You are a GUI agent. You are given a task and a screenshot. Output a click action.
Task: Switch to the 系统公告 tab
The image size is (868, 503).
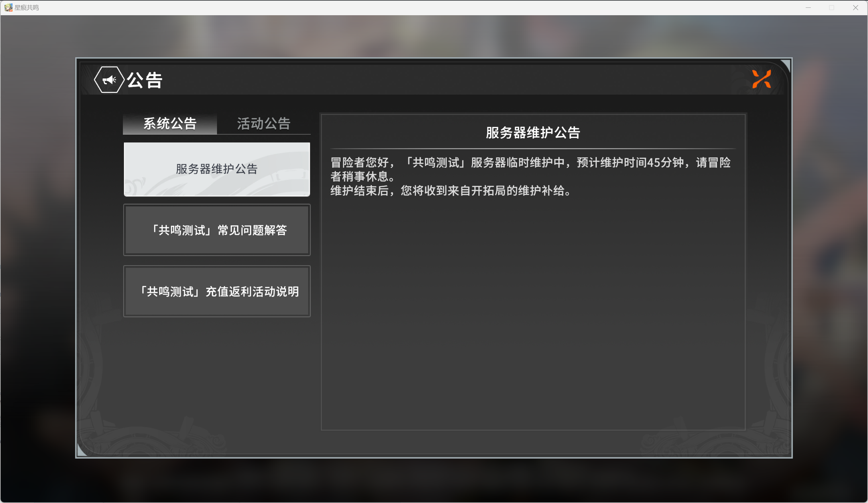pyautogui.click(x=170, y=123)
